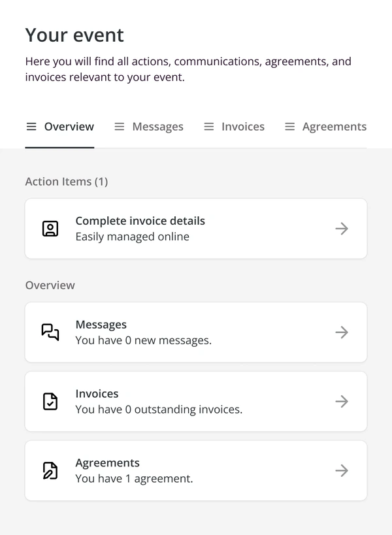Select the Overview tab

[x=59, y=127]
